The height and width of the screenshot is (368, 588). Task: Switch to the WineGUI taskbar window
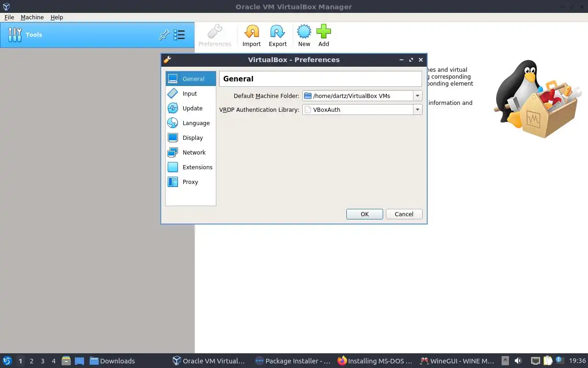tap(458, 361)
